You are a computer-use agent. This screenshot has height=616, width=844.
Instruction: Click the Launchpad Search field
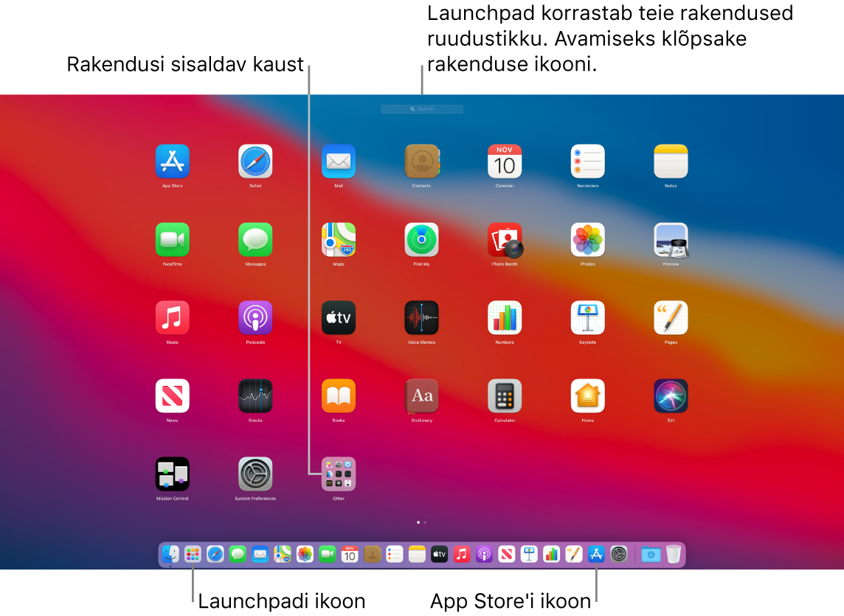pos(422,108)
